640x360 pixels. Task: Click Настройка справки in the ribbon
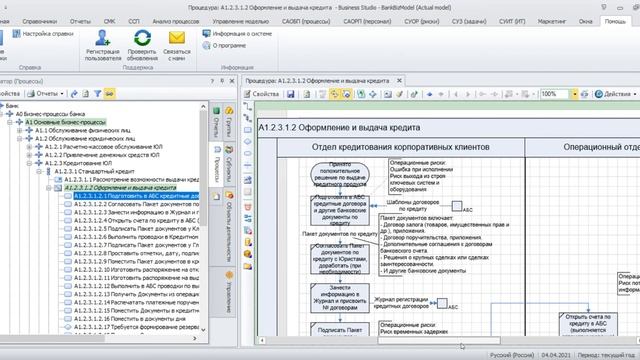click(43, 33)
